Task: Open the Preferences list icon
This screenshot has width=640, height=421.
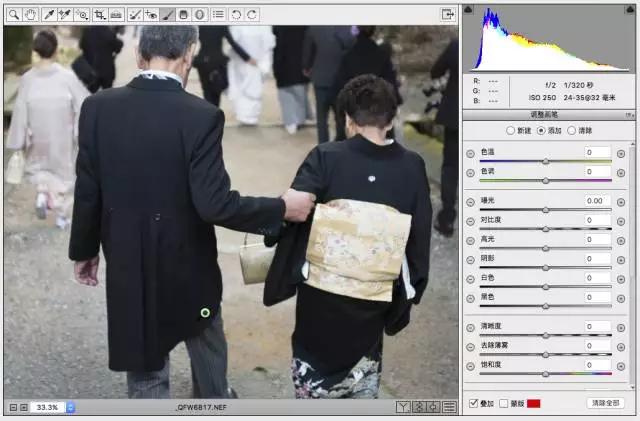Action: (218, 15)
